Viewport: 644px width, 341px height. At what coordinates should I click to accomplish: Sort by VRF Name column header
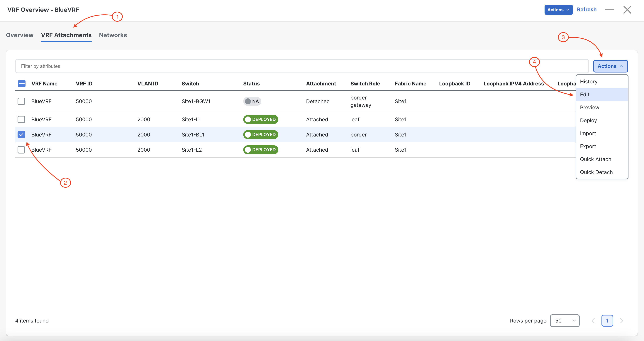[45, 84]
